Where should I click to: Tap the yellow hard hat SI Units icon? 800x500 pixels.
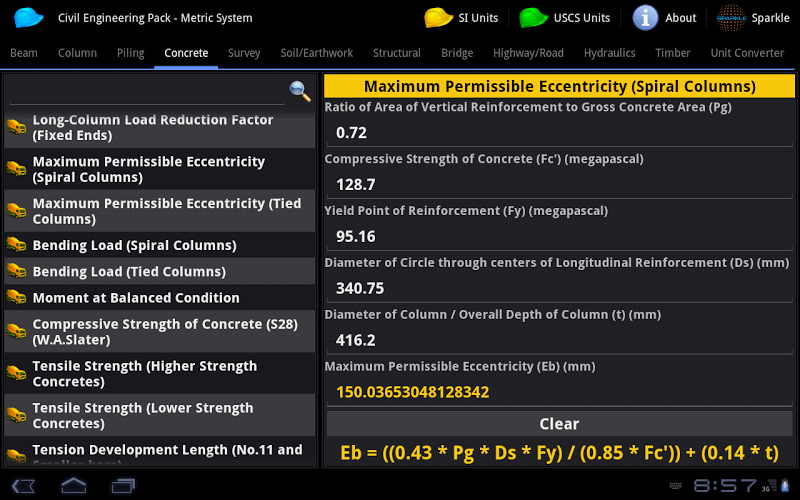pos(438,18)
